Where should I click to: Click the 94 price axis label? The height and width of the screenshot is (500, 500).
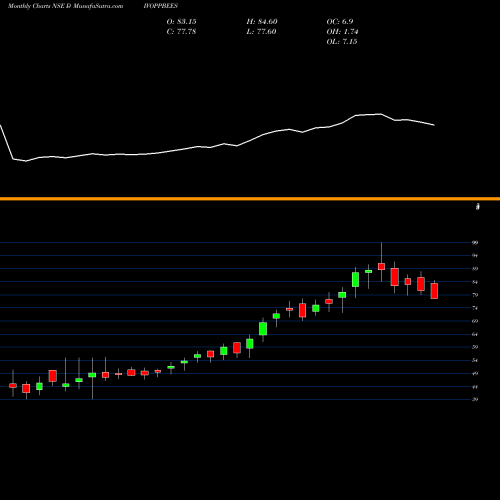point(475,256)
